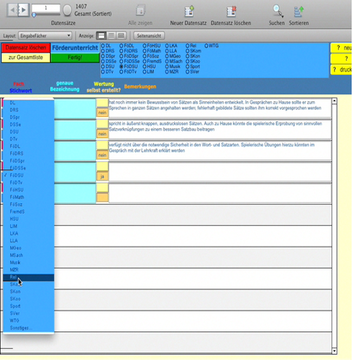360x360 pixels.
Task: Choose DSU from the popup list
Action: [28, 132]
